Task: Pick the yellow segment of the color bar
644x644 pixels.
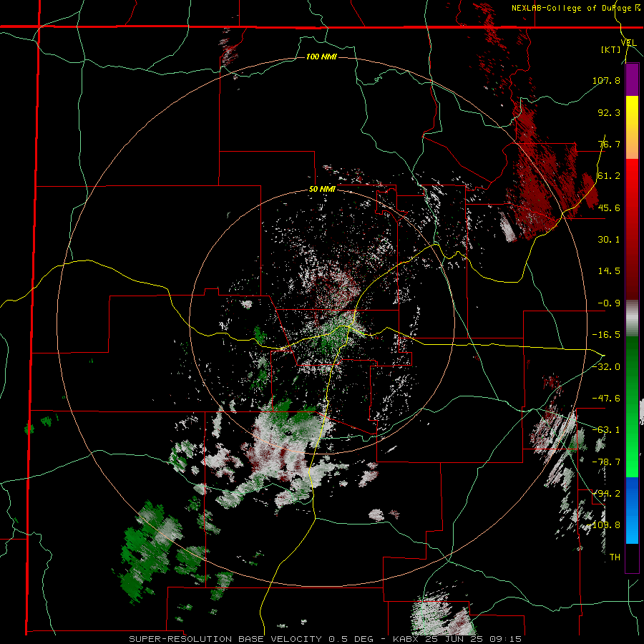Action: click(632, 112)
